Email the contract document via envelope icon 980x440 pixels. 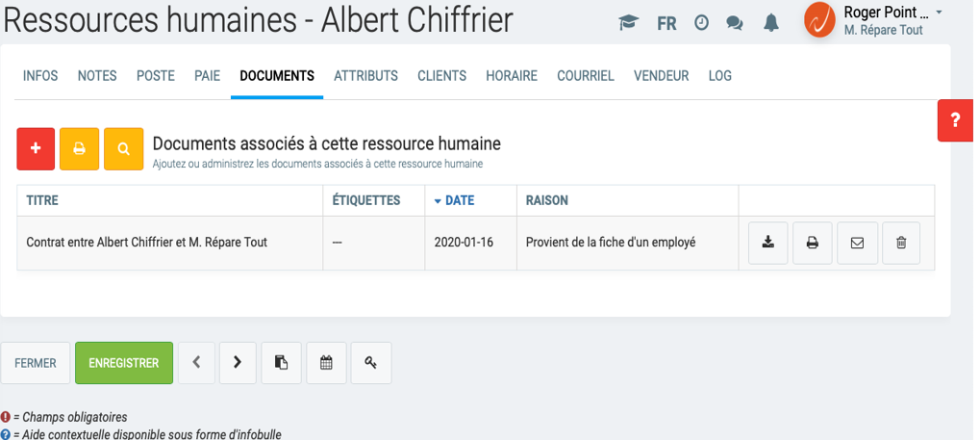857,243
